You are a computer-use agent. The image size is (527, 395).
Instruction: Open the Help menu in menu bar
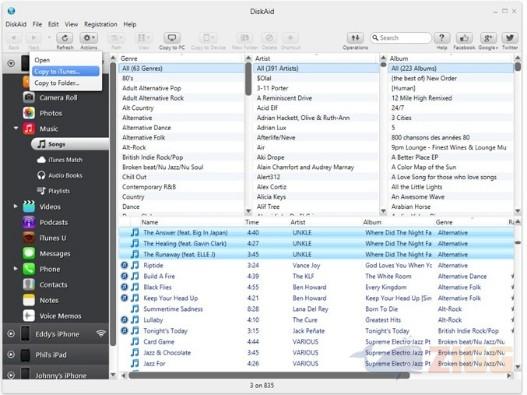click(x=129, y=24)
